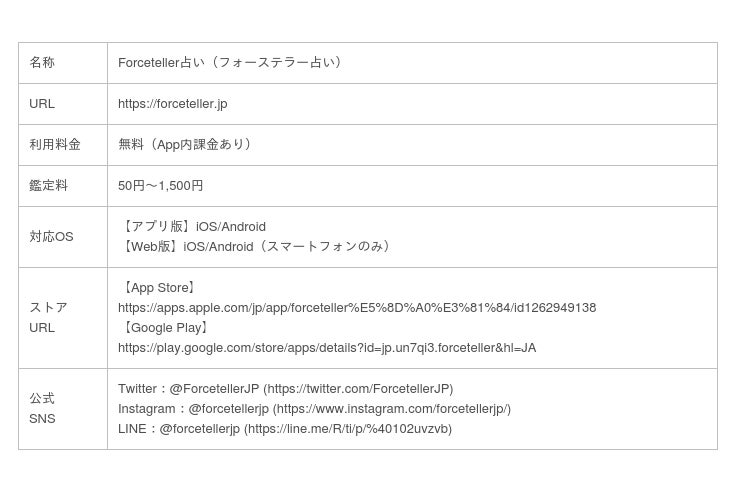Click the 無料（App内課金あり） text
The image size is (740, 490).
[187, 145]
